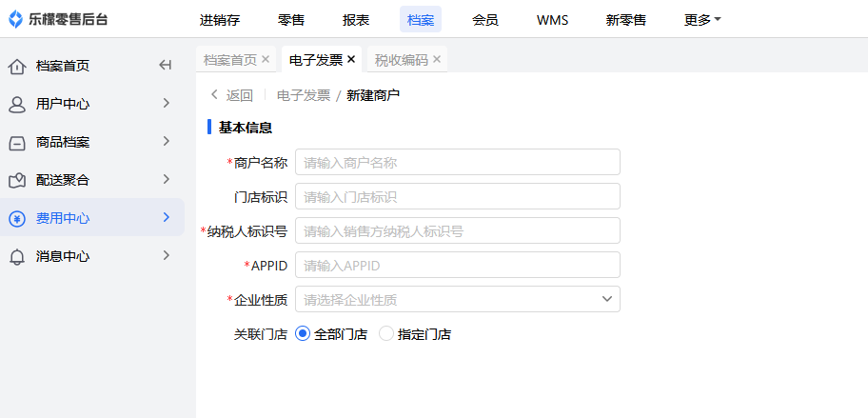Open 档案首页 in the sidebar
This screenshot has height=418, width=868.
tap(63, 67)
